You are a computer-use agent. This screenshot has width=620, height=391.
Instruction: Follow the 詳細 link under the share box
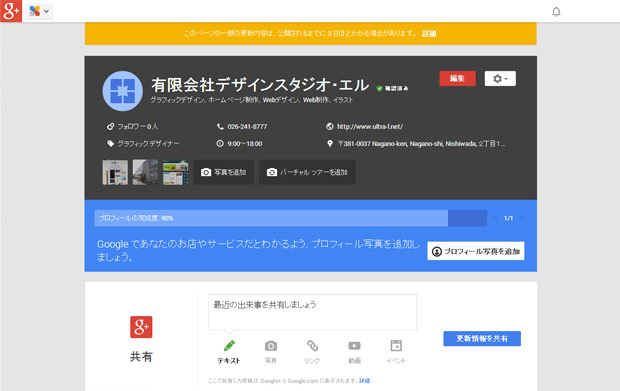point(364,381)
